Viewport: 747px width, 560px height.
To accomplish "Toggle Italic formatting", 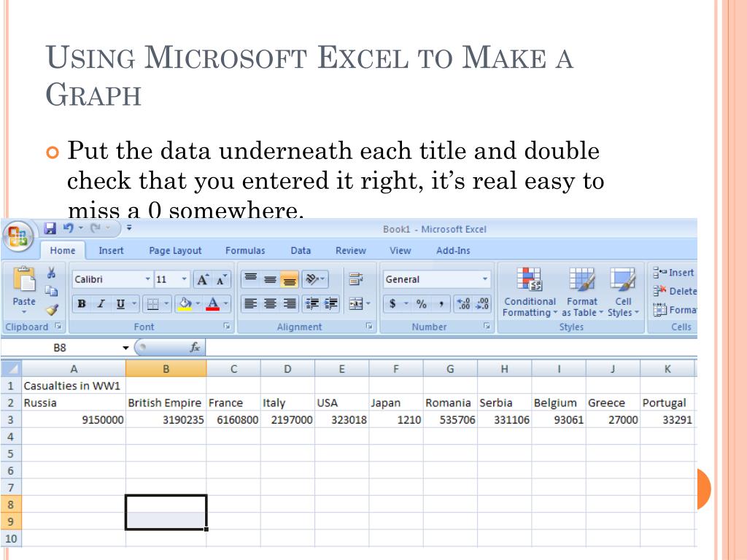I will (x=101, y=303).
